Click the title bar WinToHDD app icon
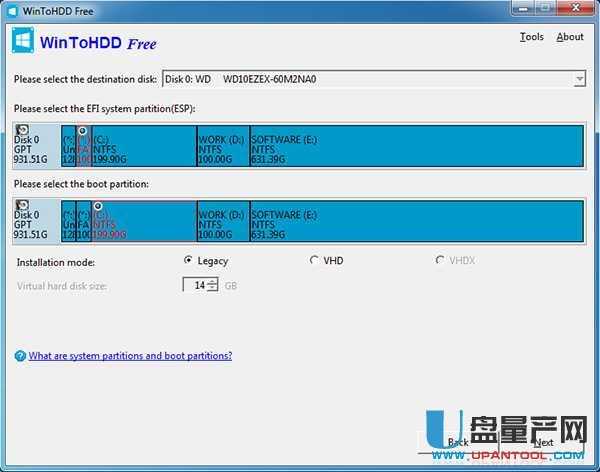 point(12,11)
